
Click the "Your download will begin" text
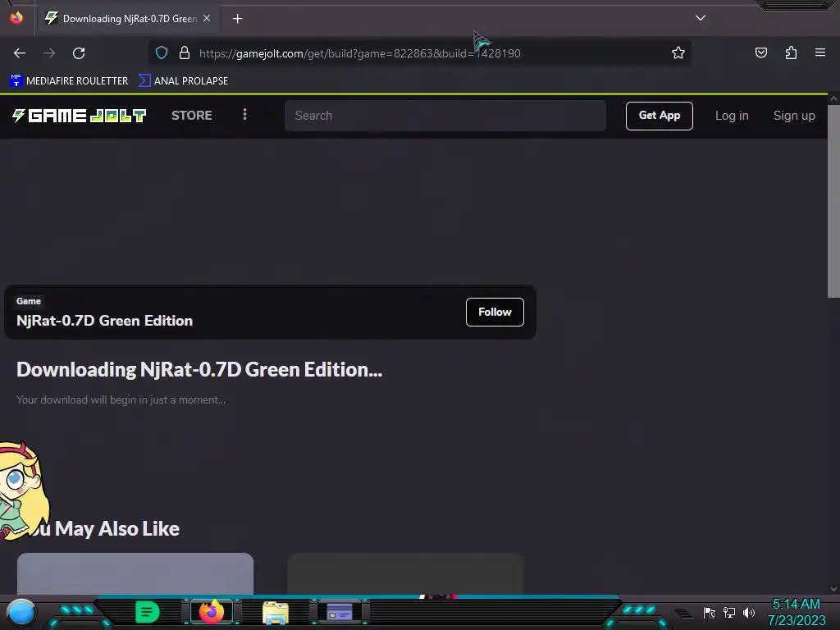pyautogui.click(x=121, y=399)
